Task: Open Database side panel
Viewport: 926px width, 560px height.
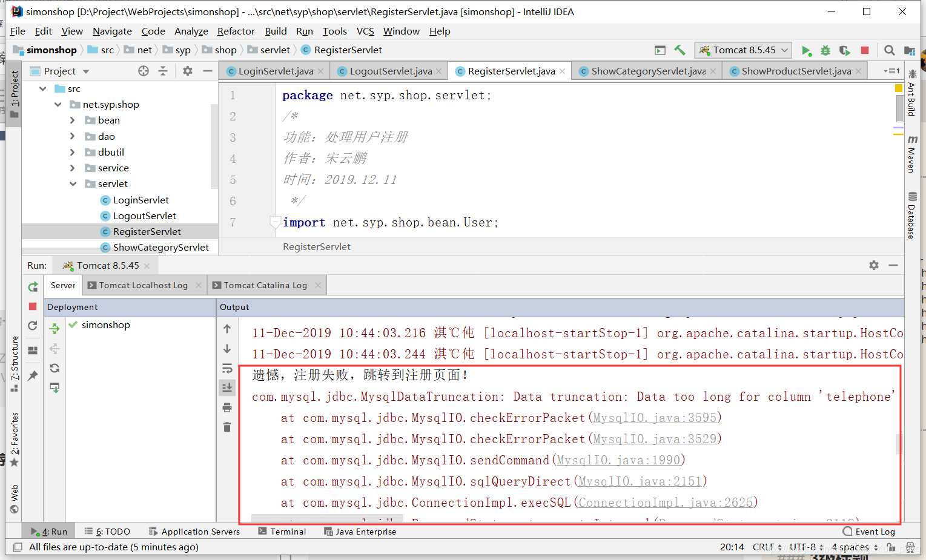Action: point(911,216)
